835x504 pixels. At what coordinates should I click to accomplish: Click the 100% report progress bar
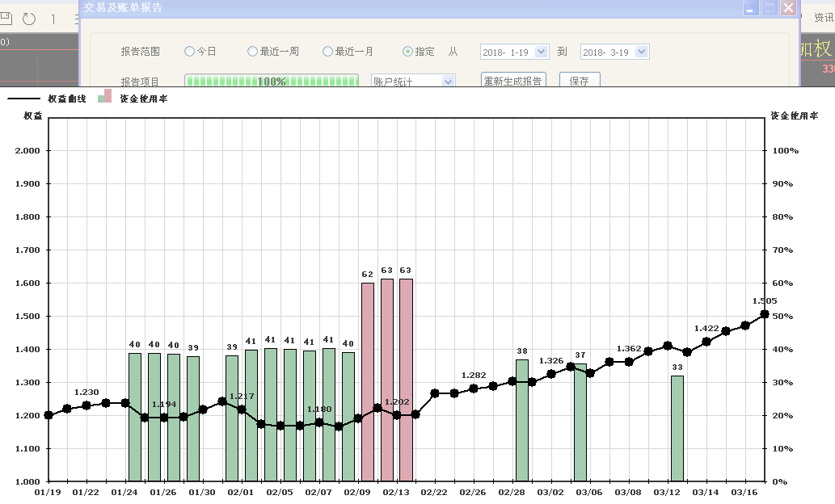pos(272,81)
